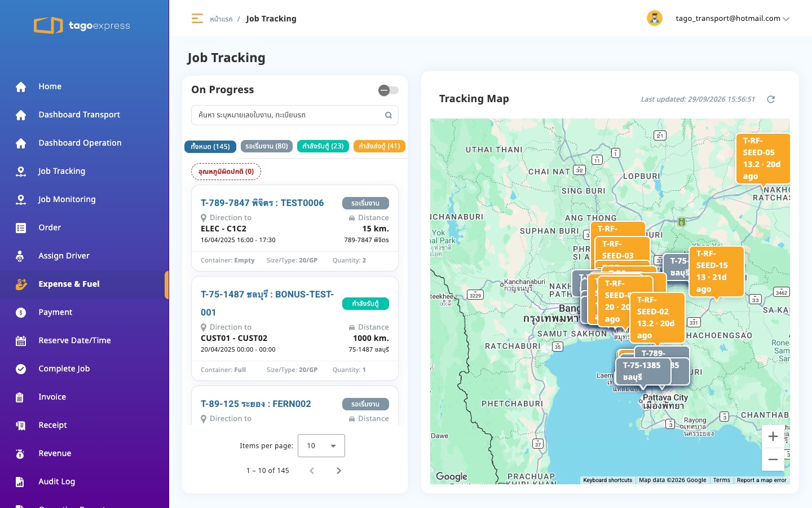Go to next page of jobs
Image resolution: width=812 pixels, height=508 pixels.
pyautogui.click(x=339, y=471)
